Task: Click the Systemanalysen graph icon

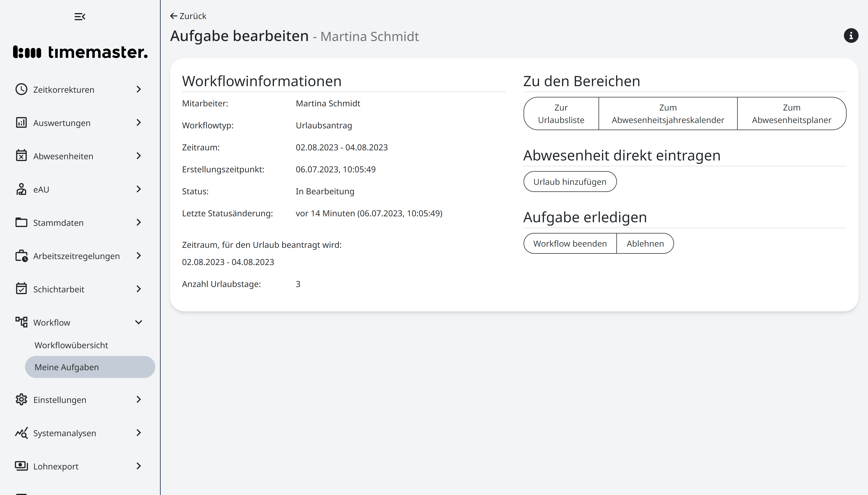Action: [x=21, y=433]
